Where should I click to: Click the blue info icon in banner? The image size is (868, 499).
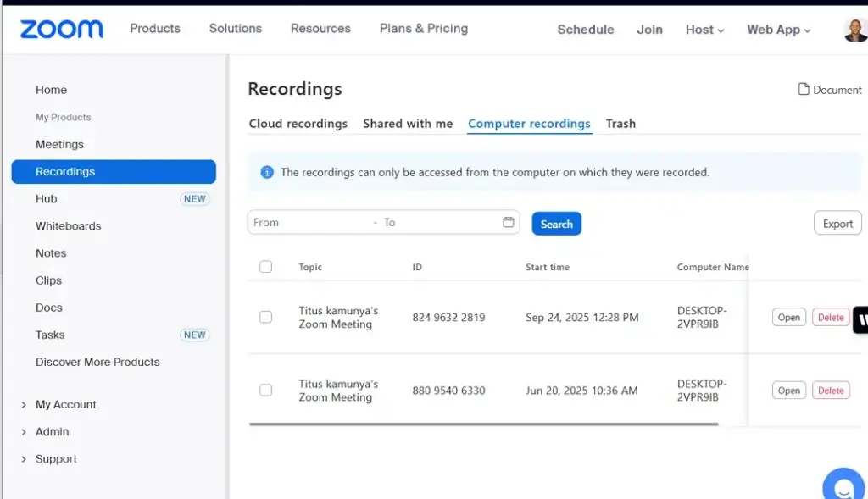(x=267, y=172)
